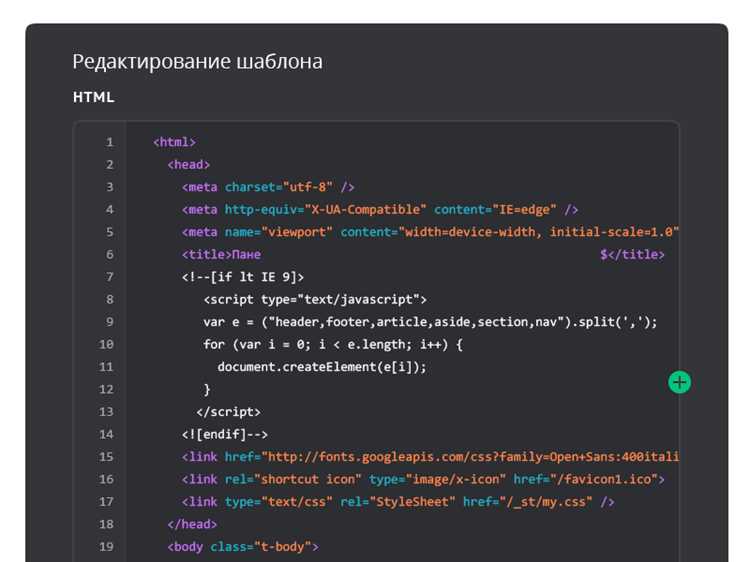Click the HTML section label
The image size is (750, 562).
point(94,97)
